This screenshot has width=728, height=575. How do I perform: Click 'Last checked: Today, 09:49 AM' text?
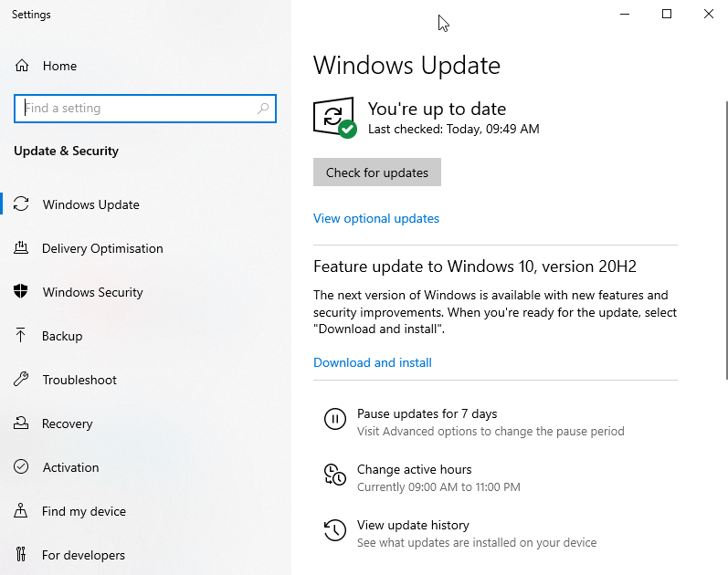pos(454,129)
